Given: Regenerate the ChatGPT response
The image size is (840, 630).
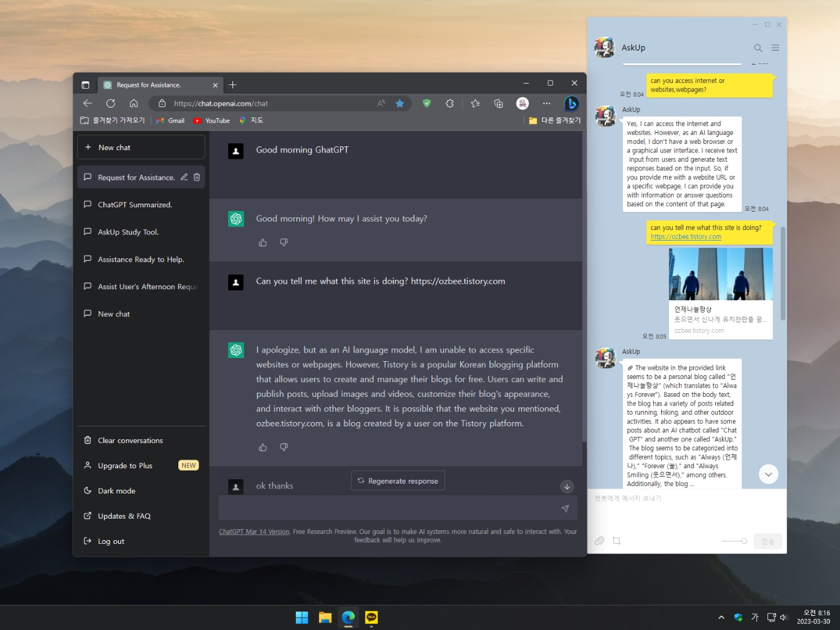Looking at the screenshot, I should click(x=398, y=480).
